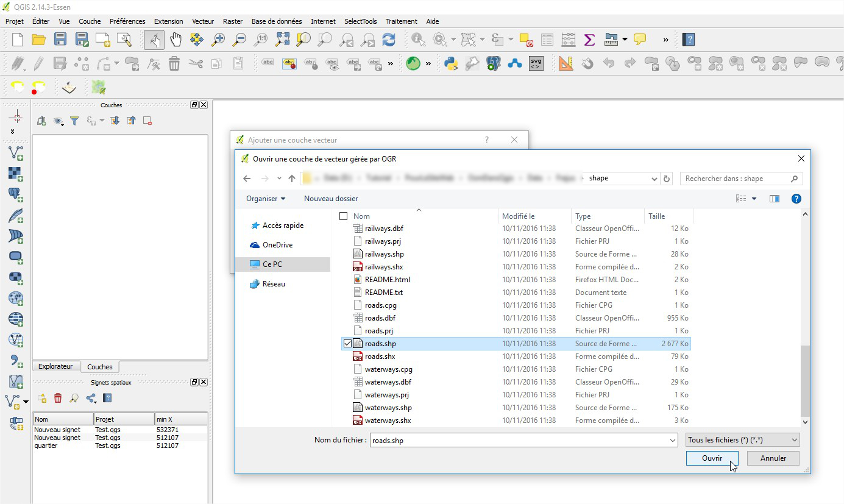Click the New project icon
Screen dimensions: 844x504
coord(18,40)
